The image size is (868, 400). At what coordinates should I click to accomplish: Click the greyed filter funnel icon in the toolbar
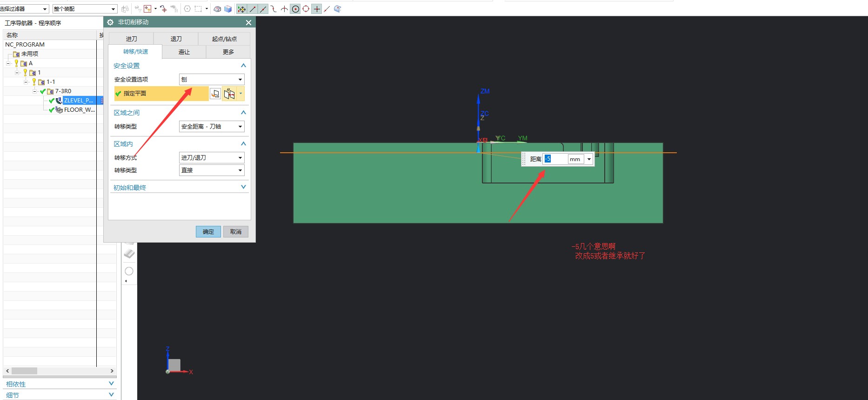coord(138,9)
